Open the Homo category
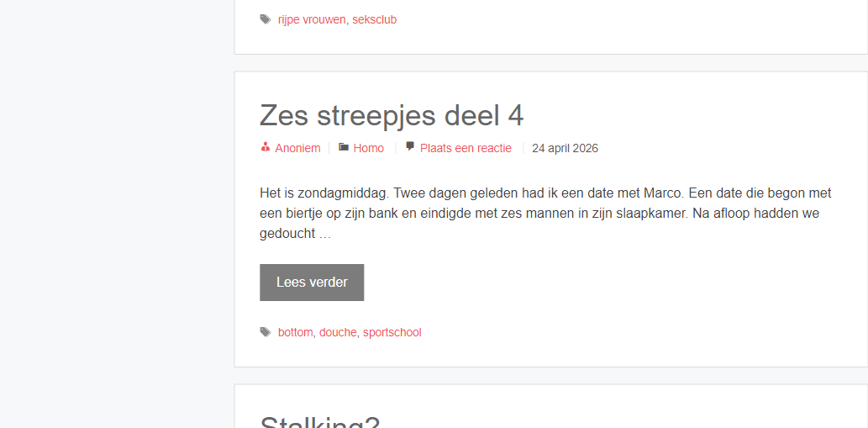This screenshot has width=868, height=428. pos(368,148)
